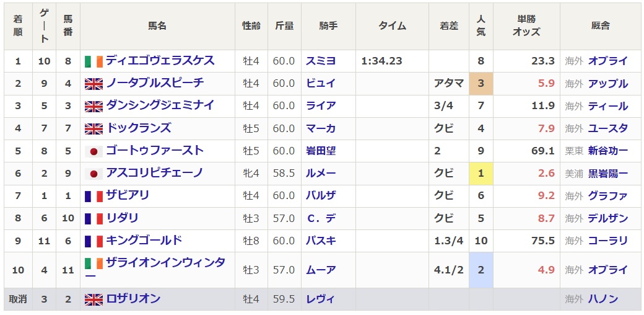Click the UK flag next to ドックランズ

94,129
